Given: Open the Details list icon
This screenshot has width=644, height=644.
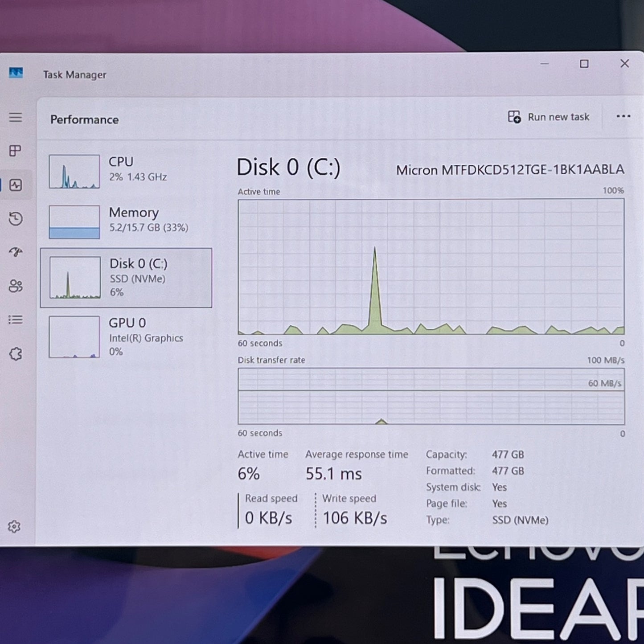Looking at the screenshot, I should [x=16, y=320].
